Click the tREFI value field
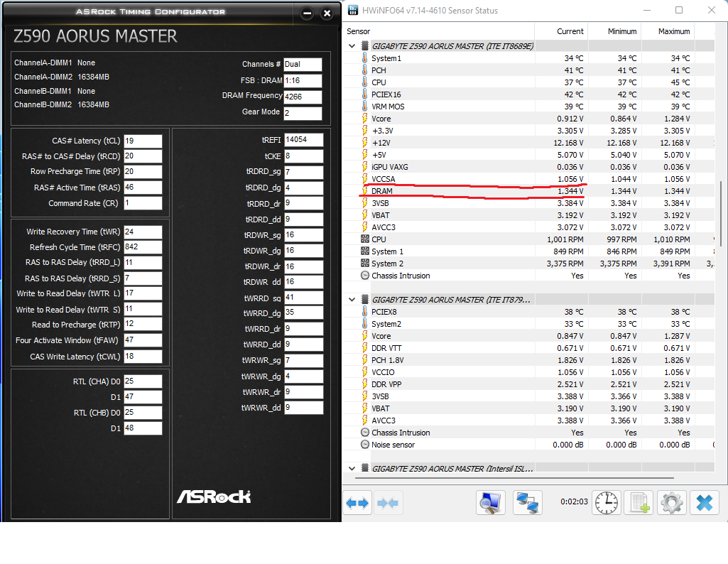Viewport: 728px width, 564px height. (x=304, y=140)
